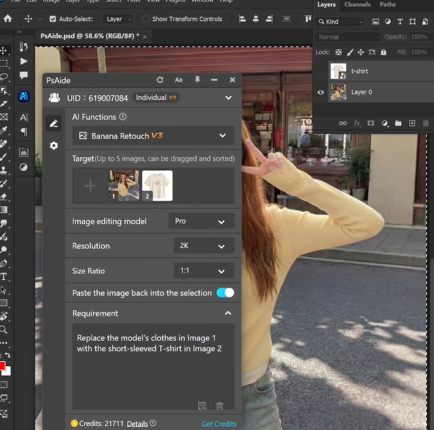Viewport: 434px width, 430px height.
Task: Select the Zoom tool
Action: click(4, 330)
